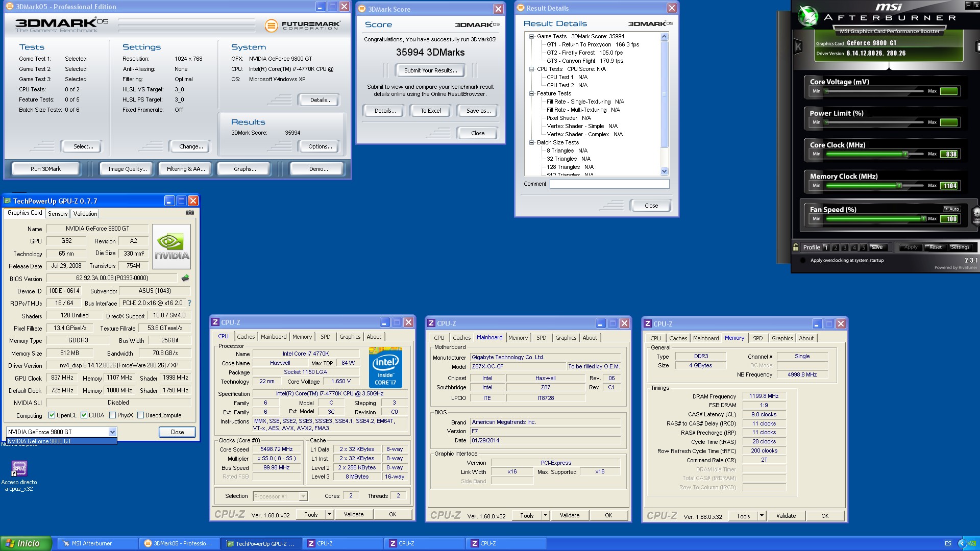Toggle Apply overclocking at system startup
This screenshot has width=980, height=551.
tap(803, 260)
